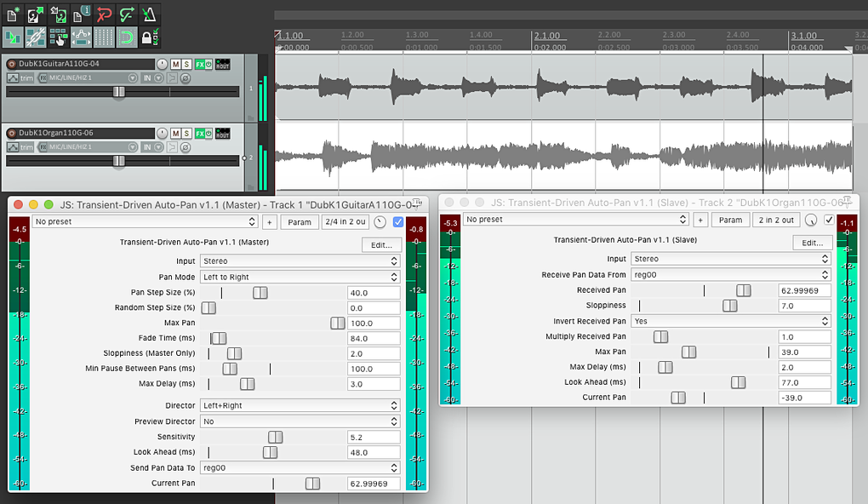The height and width of the screenshot is (504, 868).
Task: Click Param button in Master plugin window
Action: click(300, 222)
